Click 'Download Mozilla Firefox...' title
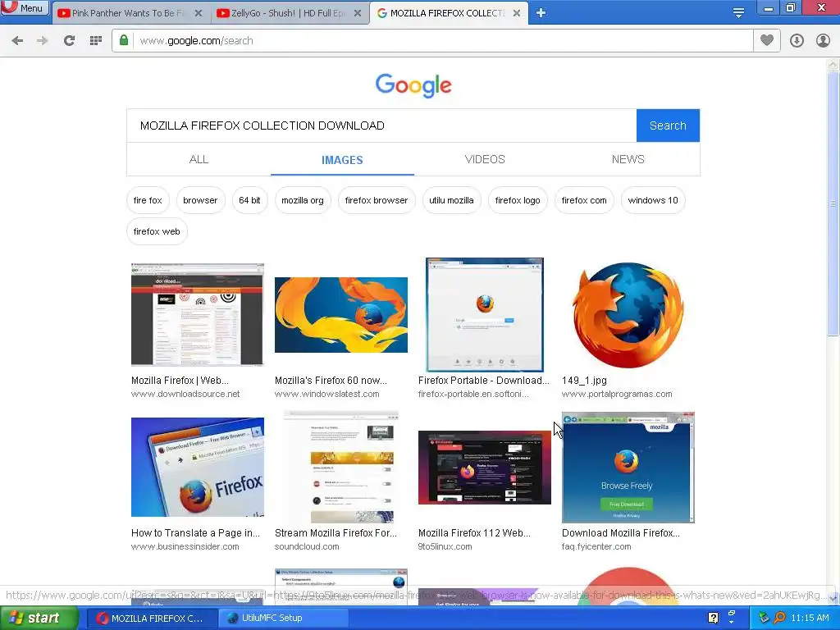The width and height of the screenshot is (840, 630). tap(621, 533)
